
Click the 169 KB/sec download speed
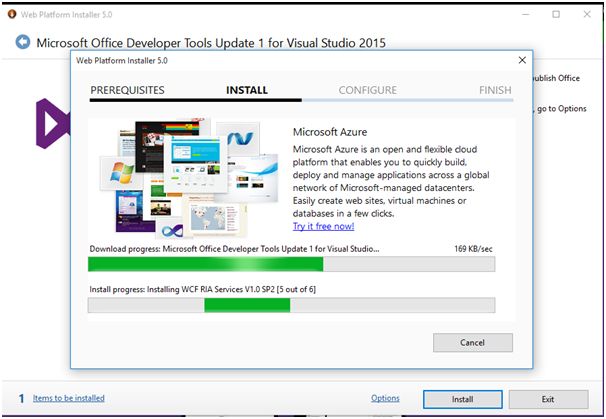click(473, 249)
